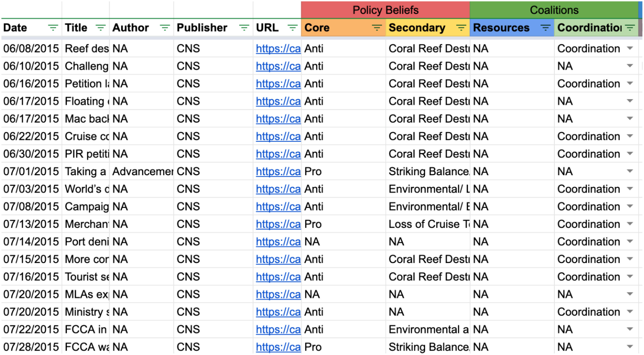This screenshot has width=644, height=355.
Task: Select the title cell starting Mac bacl
Action: [85, 119]
